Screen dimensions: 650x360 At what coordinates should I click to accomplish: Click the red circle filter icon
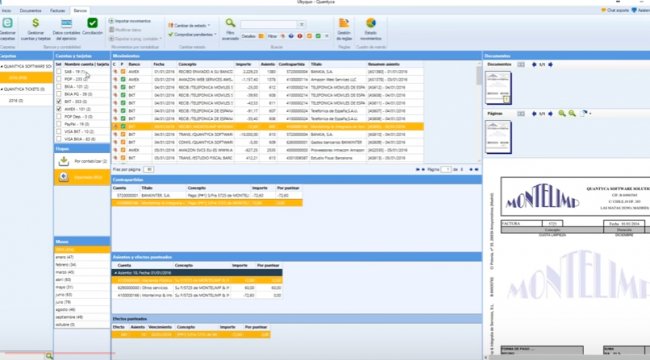click(300, 36)
